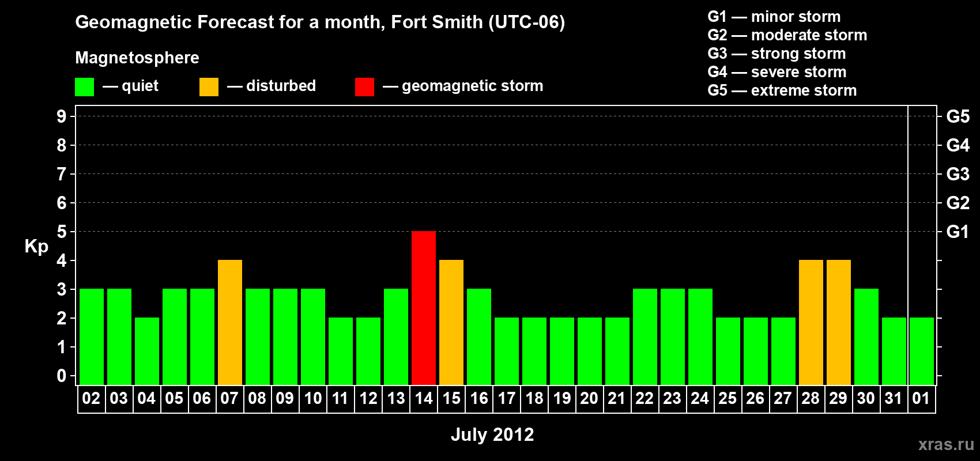Select the orange bar for day 07
Screen dimensions: 980x461
point(230,322)
